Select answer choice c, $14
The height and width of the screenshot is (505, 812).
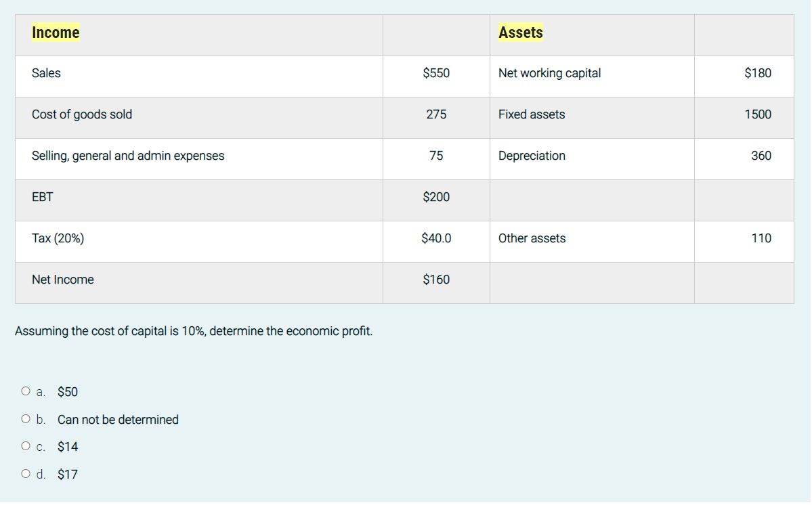[x=25, y=445]
